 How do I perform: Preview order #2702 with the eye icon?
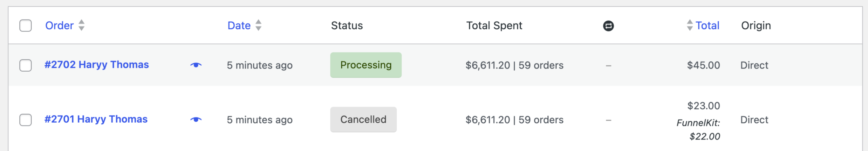pos(196,65)
